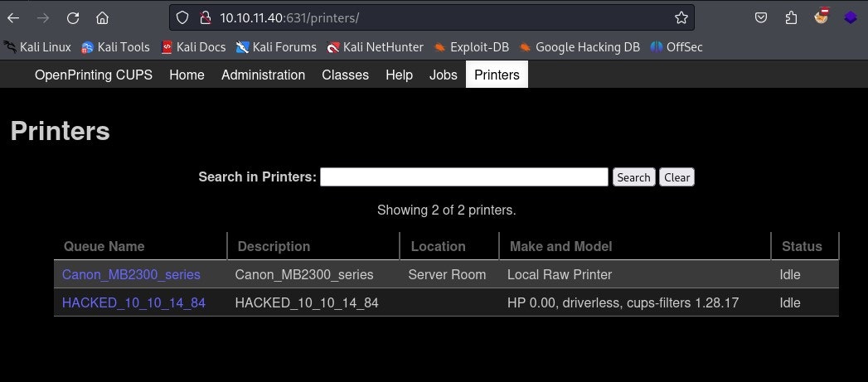The width and height of the screenshot is (868, 382).
Task: Open the Google Hacking DB bookmark
Action: coord(579,47)
